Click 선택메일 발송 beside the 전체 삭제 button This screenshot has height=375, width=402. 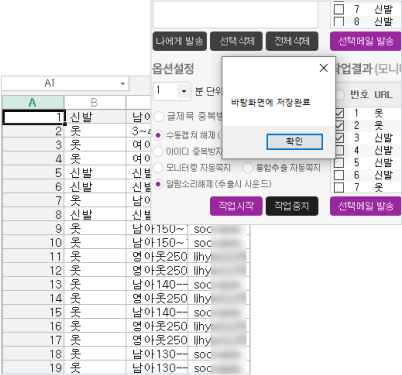365,41
